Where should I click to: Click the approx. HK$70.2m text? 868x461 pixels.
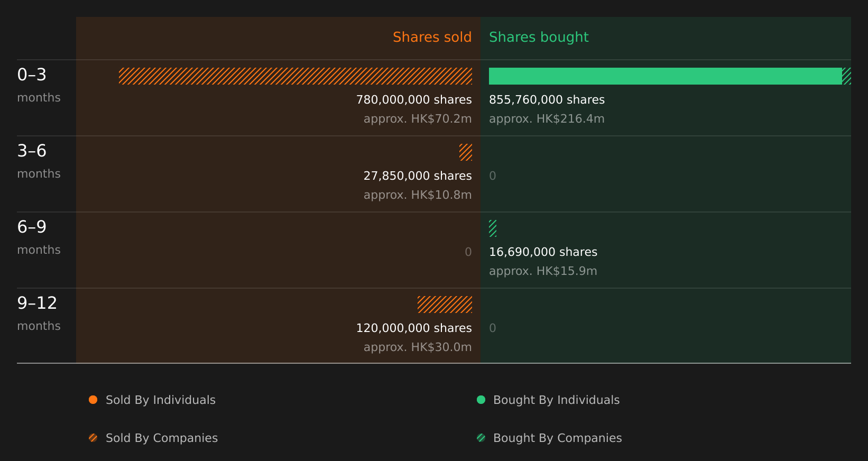coord(418,119)
